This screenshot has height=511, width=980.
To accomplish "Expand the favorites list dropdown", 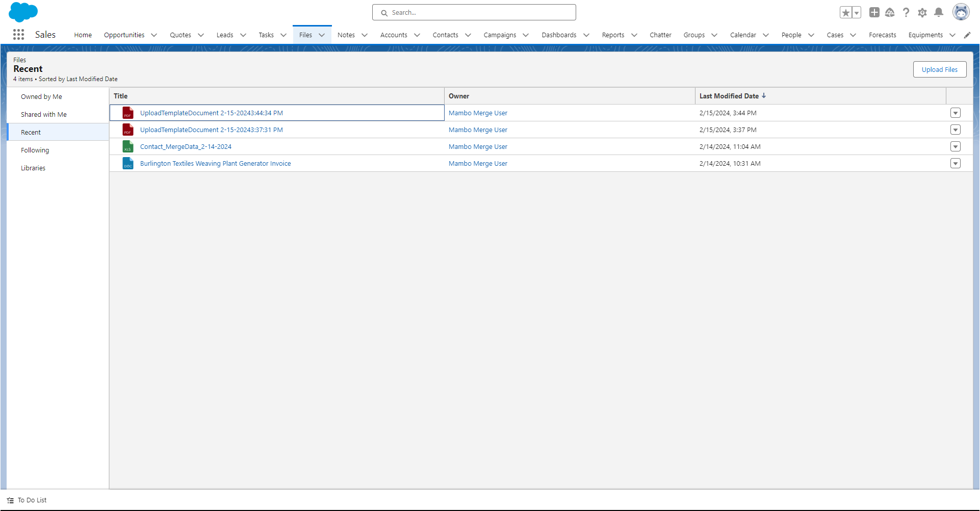I will (x=856, y=12).
